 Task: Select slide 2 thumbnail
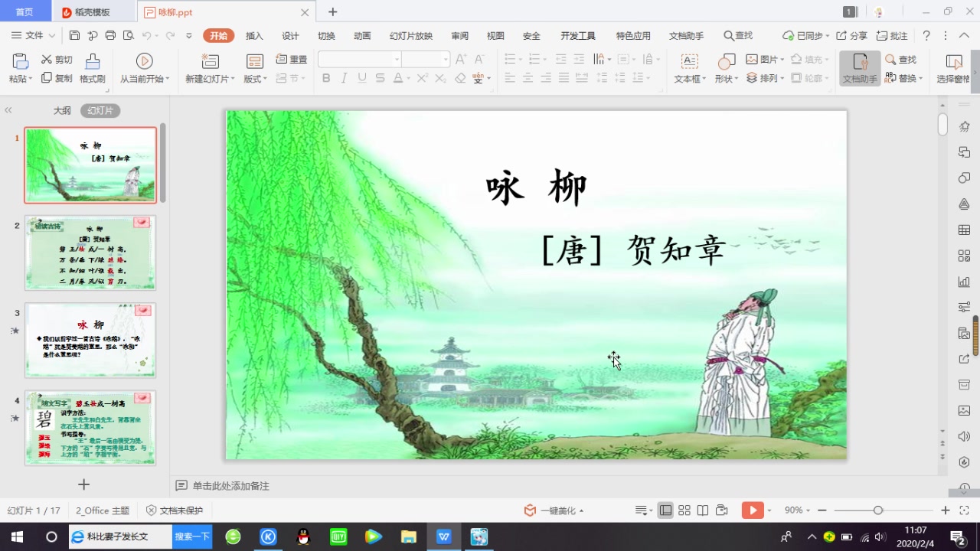tap(90, 253)
